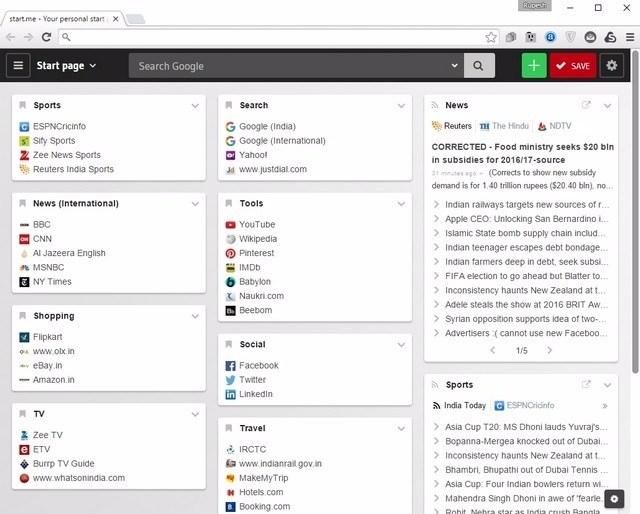Switch to The Hindu news tab

504,126
